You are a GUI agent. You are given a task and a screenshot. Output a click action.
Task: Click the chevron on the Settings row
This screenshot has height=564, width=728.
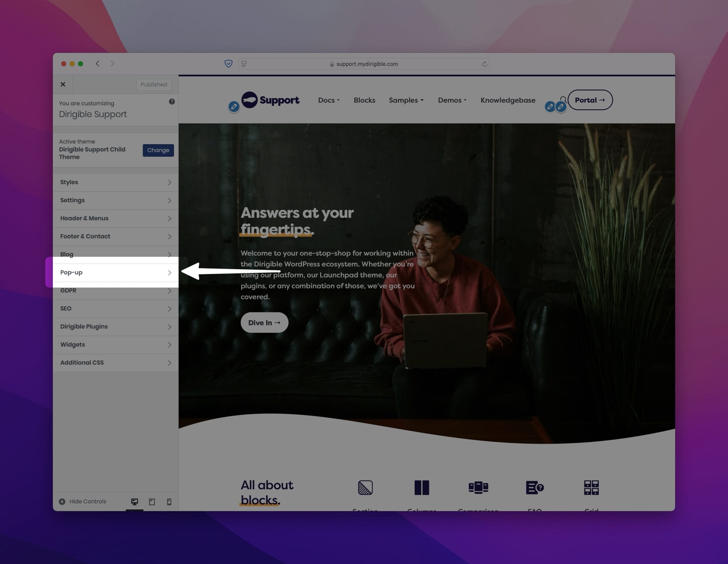(x=169, y=200)
